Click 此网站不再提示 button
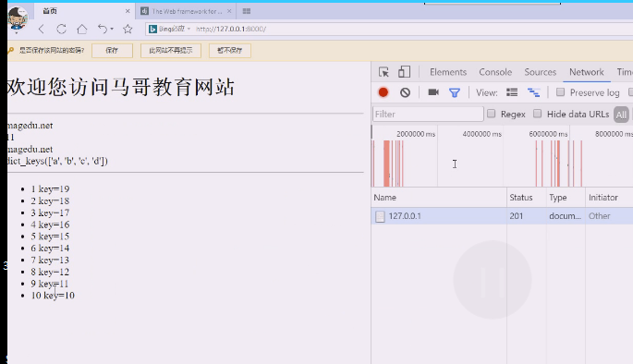The width and height of the screenshot is (633, 364). [171, 51]
